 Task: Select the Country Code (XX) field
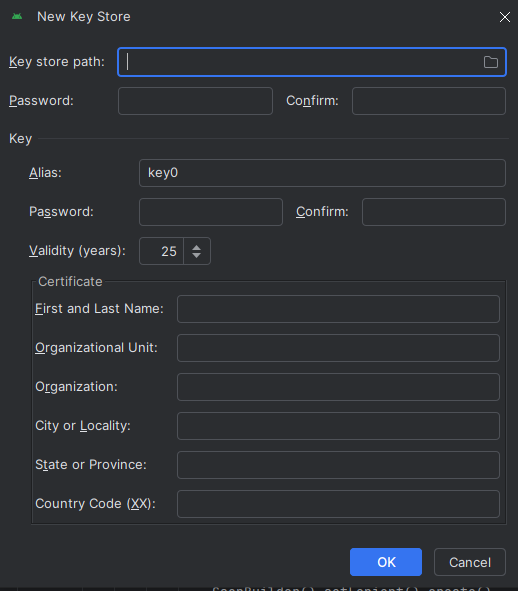click(x=339, y=504)
